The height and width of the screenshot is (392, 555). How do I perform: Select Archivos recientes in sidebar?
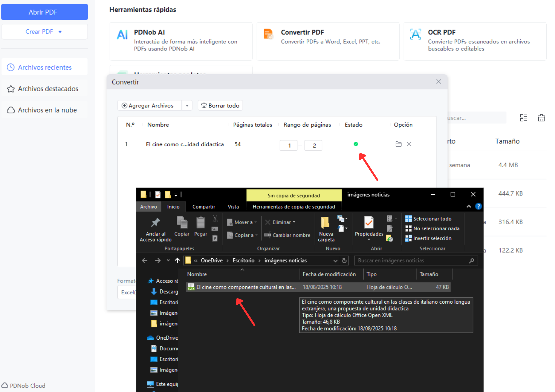(x=44, y=67)
